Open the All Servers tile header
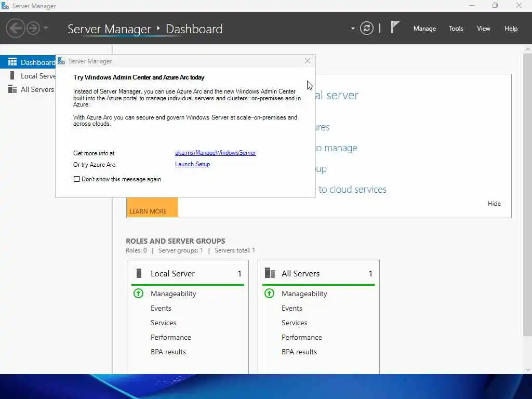532x399 pixels. click(318, 273)
